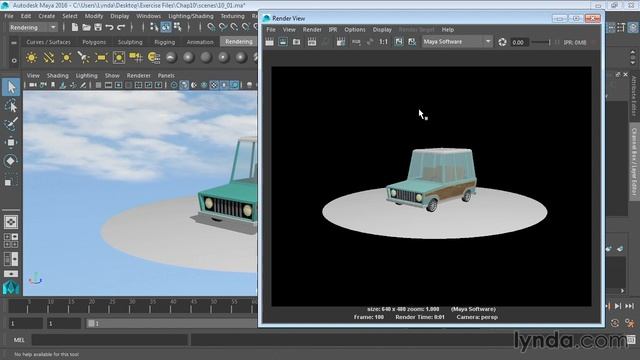The width and height of the screenshot is (640, 360).
Task: Switch to single perspective pane layout
Action: 11,222
